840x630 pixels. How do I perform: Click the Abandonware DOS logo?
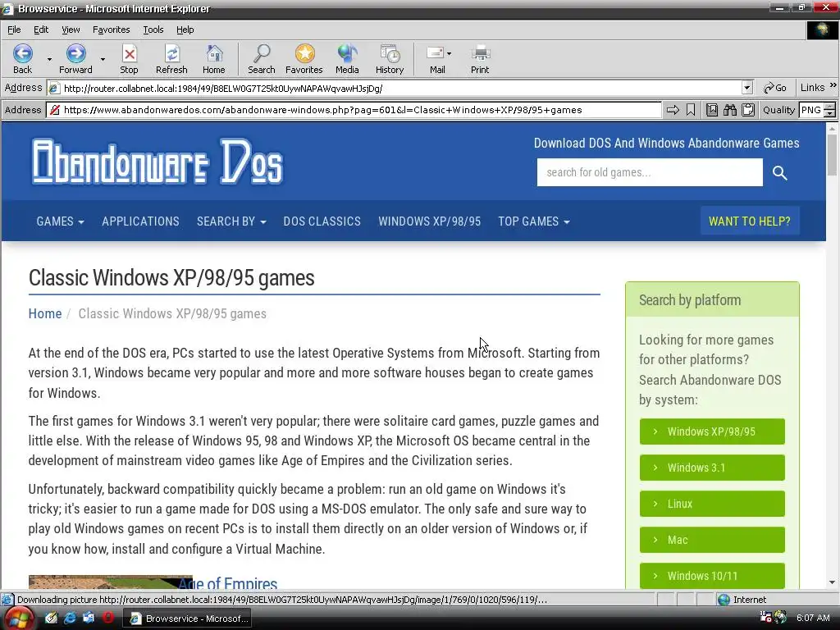click(x=157, y=162)
